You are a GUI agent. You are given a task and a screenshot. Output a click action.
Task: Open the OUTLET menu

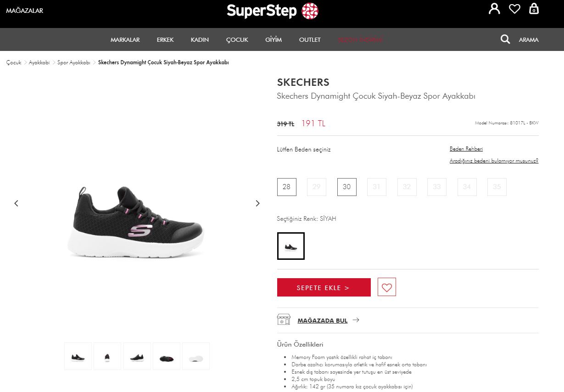310,40
